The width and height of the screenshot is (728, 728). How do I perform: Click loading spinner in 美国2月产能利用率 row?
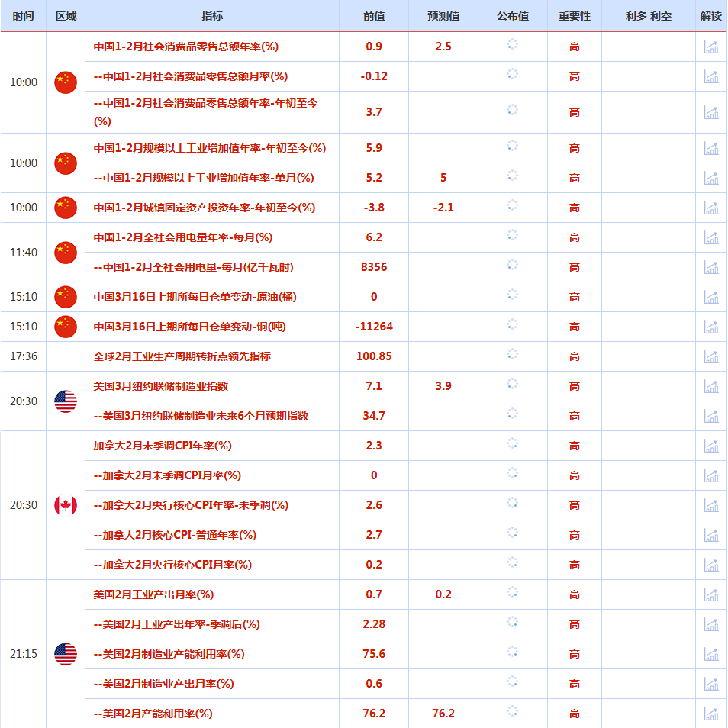(512, 710)
